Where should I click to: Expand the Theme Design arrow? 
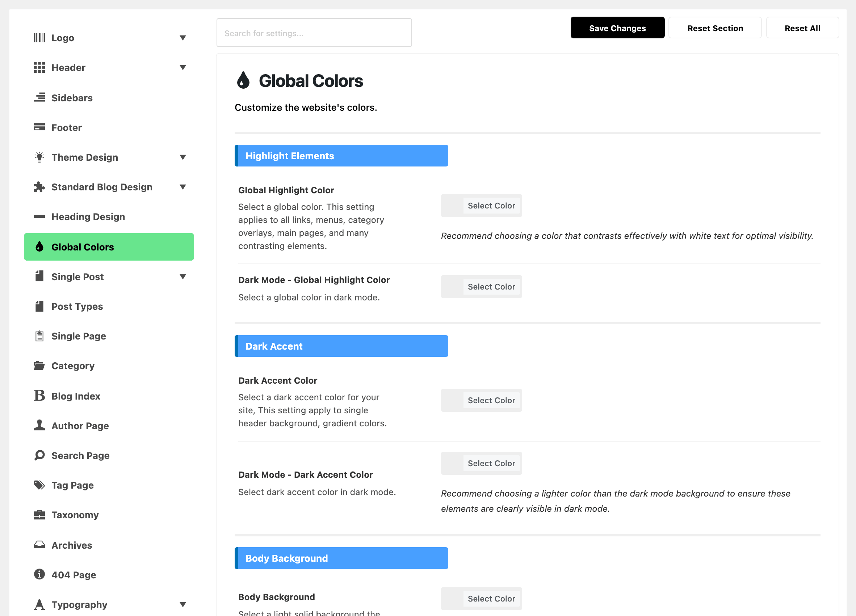point(182,157)
